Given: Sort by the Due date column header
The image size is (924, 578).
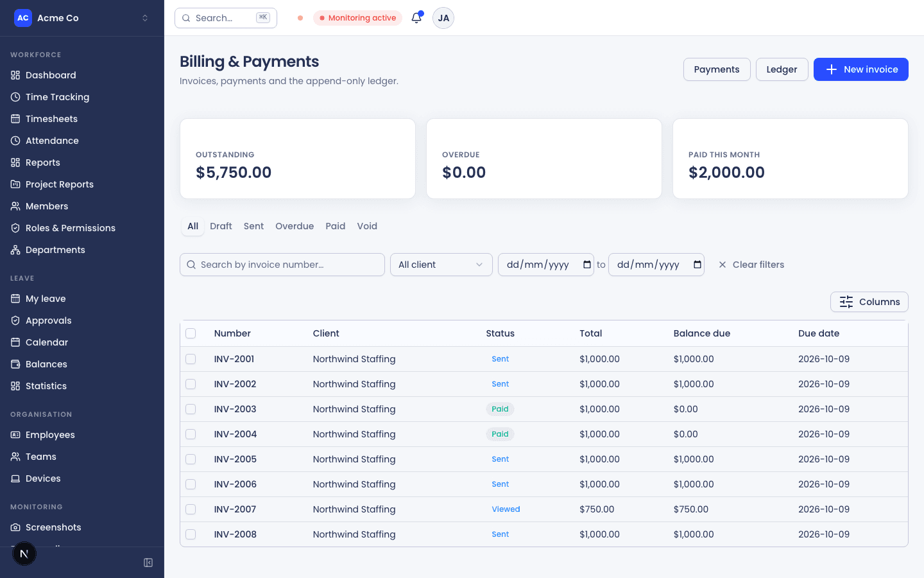Looking at the screenshot, I should [x=819, y=333].
